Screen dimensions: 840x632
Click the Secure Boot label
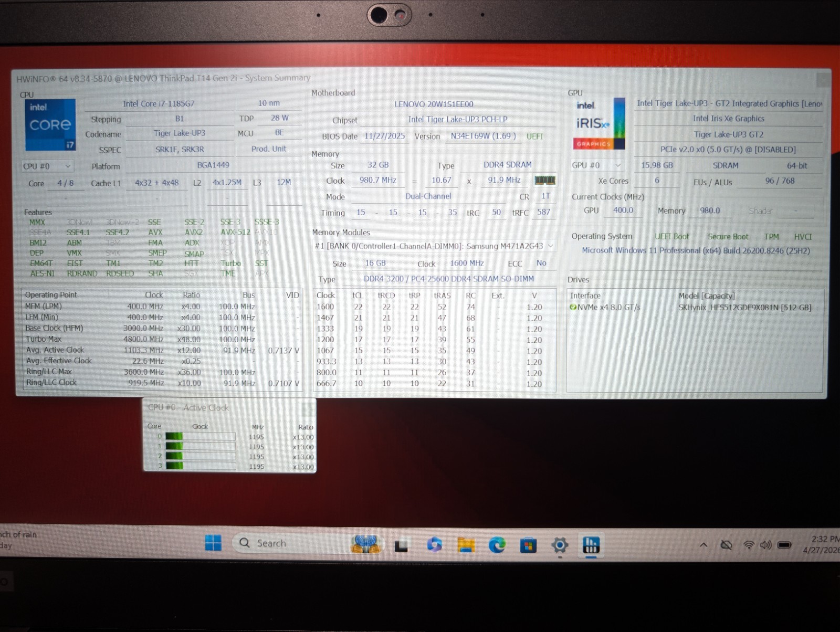728,236
